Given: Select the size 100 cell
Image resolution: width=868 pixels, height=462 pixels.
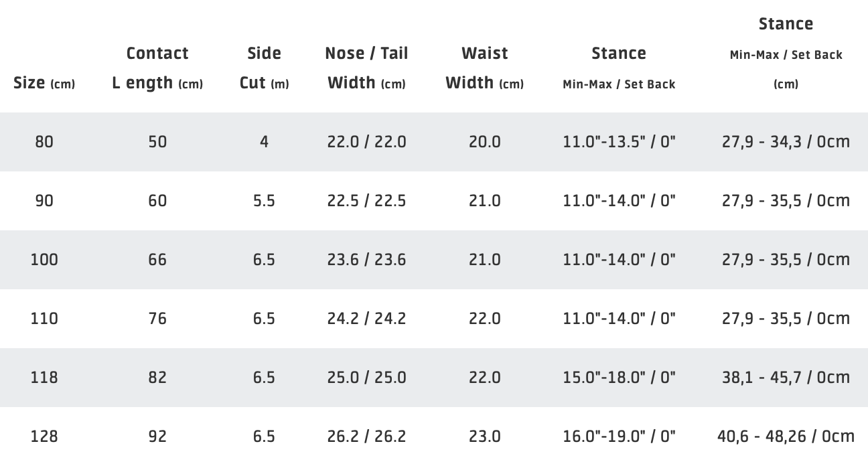Looking at the screenshot, I should (x=44, y=260).
